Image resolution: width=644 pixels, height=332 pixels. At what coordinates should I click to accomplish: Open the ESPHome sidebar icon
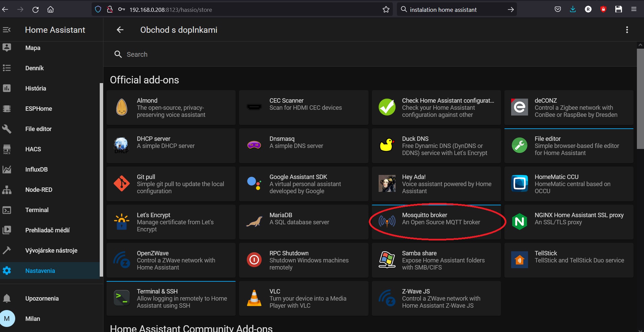7,108
